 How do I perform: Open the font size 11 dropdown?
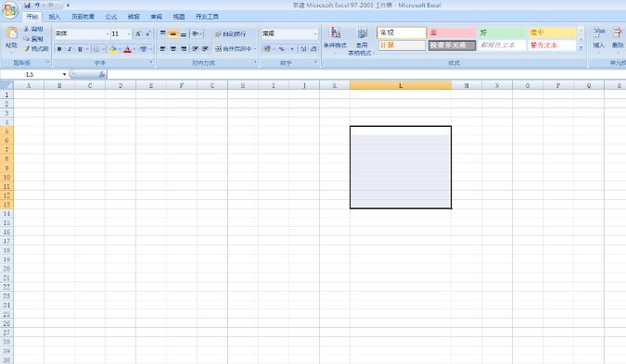pyautogui.click(x=129, y=34)
